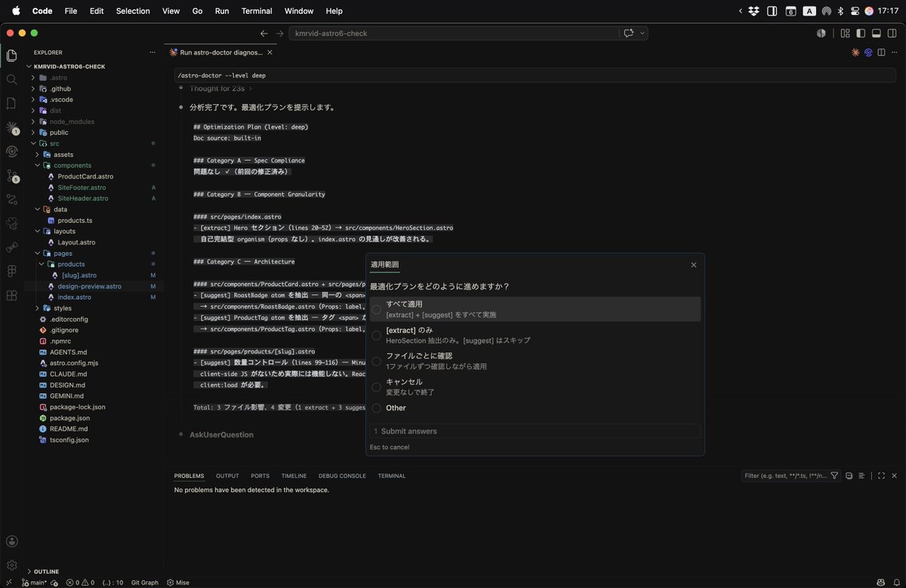Open the Accounts icon in the activity bar
This screenshot has width=906, height=588.
(11, 541)
